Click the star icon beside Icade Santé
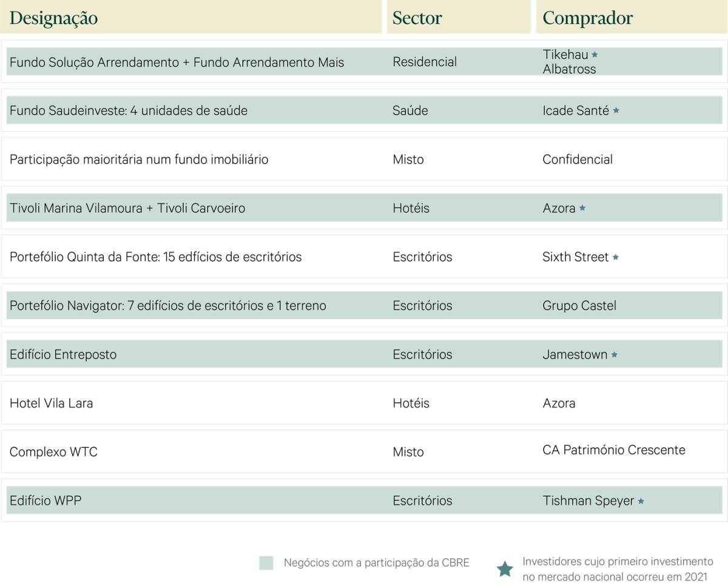Screen dimensions: 728x583 click(x=616, y=111)
